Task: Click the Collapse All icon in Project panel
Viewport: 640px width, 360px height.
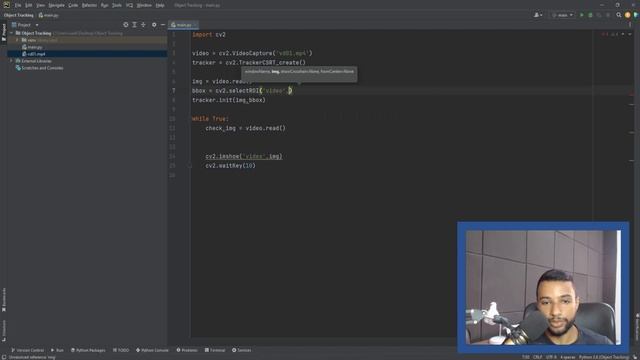Action: click(x=143, y=25)
